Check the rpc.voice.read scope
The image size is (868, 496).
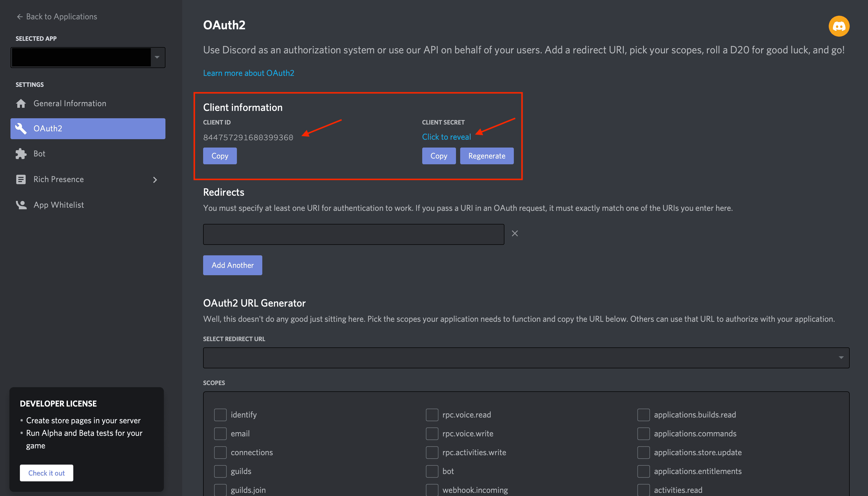click(432, 415)
